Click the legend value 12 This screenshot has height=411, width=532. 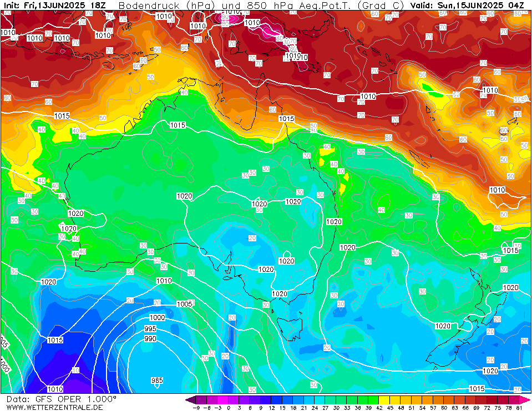(271, 408)
